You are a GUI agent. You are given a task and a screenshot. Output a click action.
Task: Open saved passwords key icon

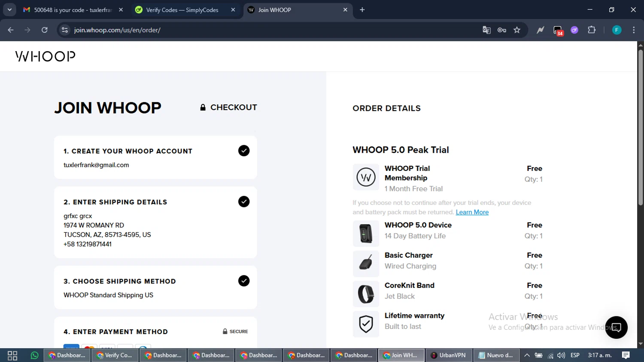[502, 30]
